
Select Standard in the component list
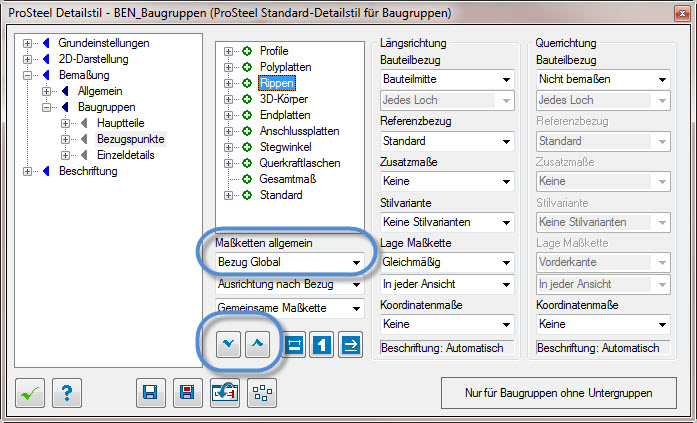click(281, 195)
